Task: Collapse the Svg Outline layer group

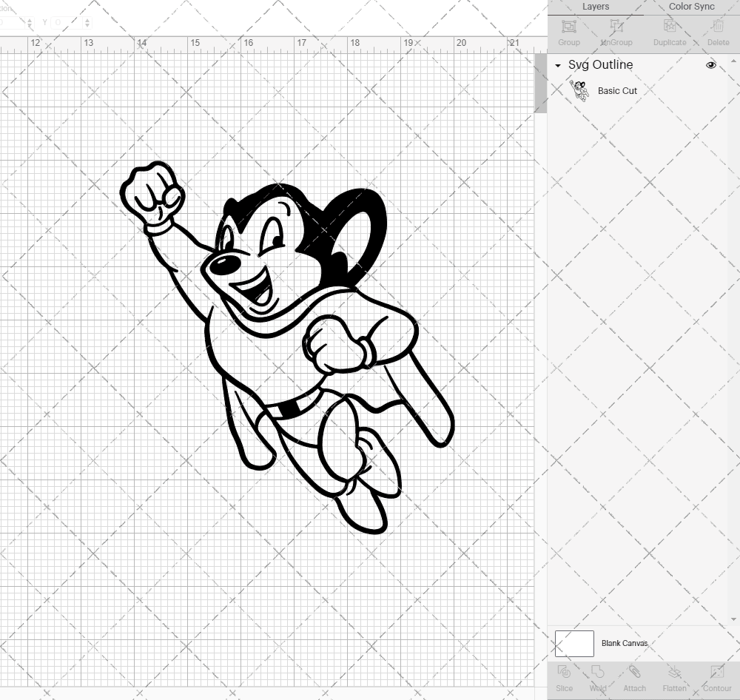Action: click(557, 66)
